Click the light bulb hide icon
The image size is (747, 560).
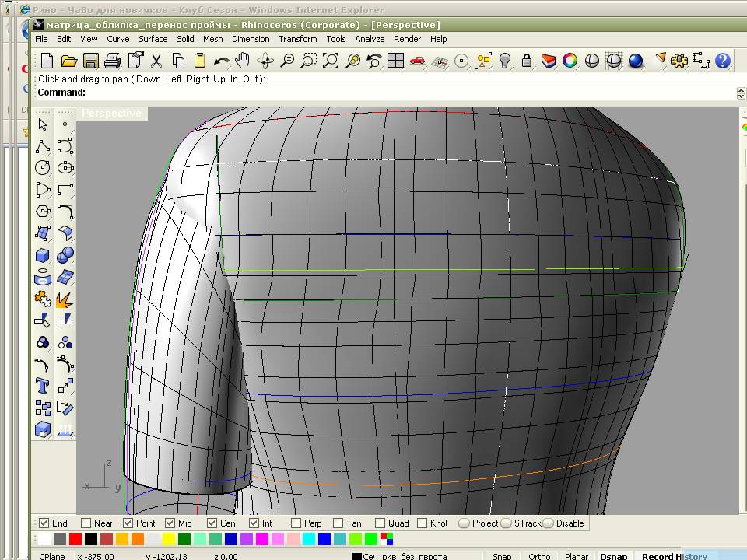point(505,61)
